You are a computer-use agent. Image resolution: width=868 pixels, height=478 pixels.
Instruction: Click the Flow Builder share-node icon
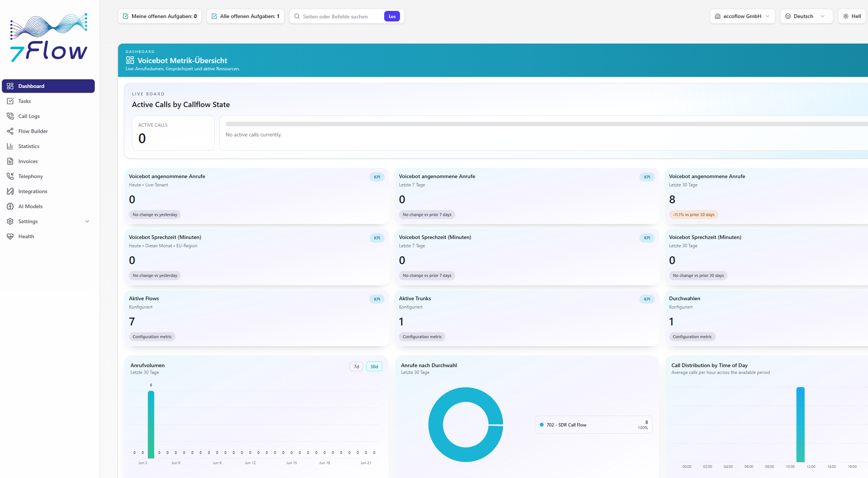point(10,131)
